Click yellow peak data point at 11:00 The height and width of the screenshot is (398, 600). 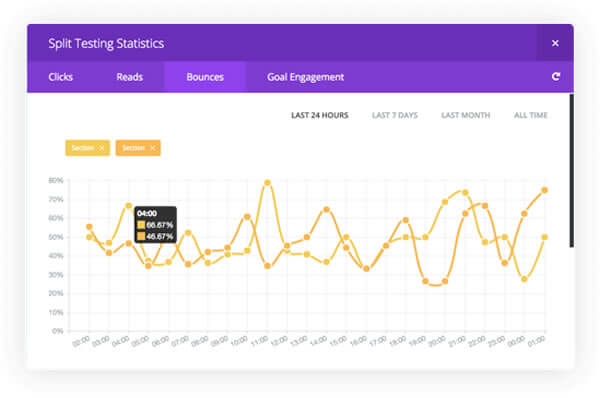267,183
